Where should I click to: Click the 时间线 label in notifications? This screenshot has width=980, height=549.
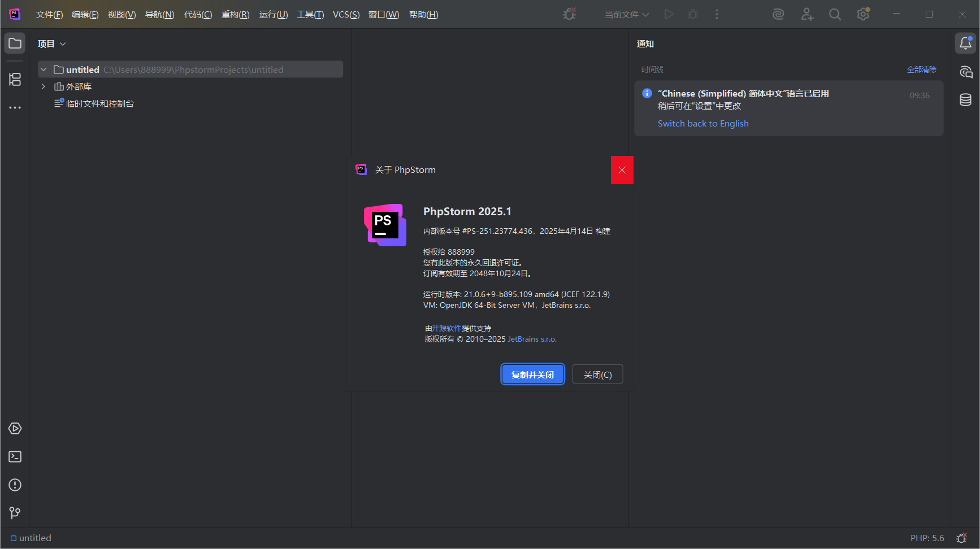coord(652,69)
